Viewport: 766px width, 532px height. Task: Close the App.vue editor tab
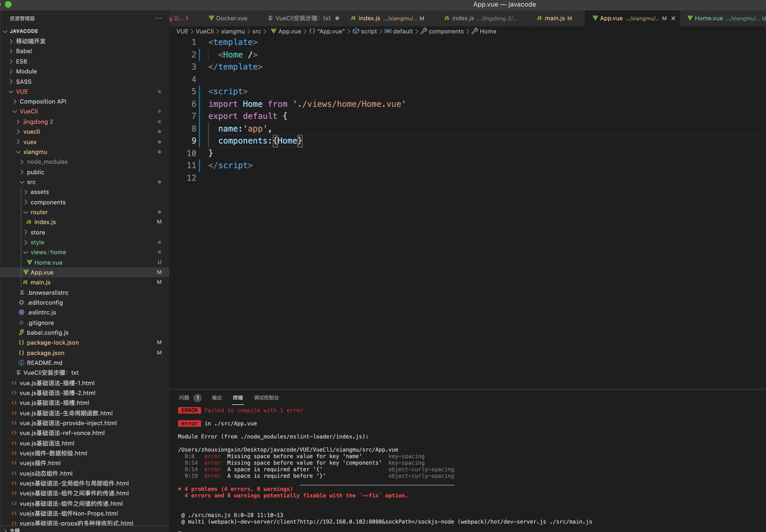click(673, 18)
